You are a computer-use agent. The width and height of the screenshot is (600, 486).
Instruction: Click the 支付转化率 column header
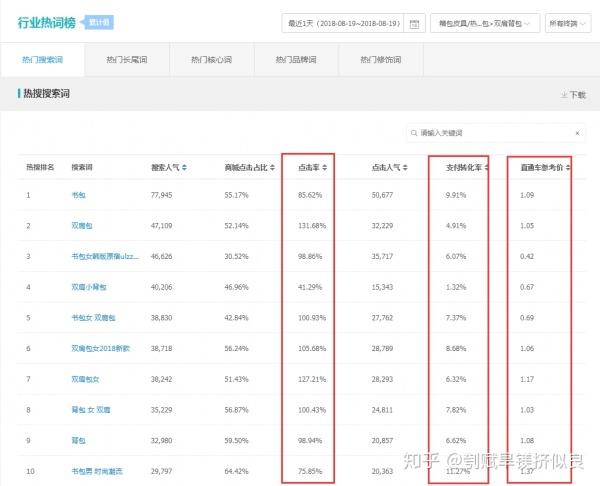(x=464, y=167)
